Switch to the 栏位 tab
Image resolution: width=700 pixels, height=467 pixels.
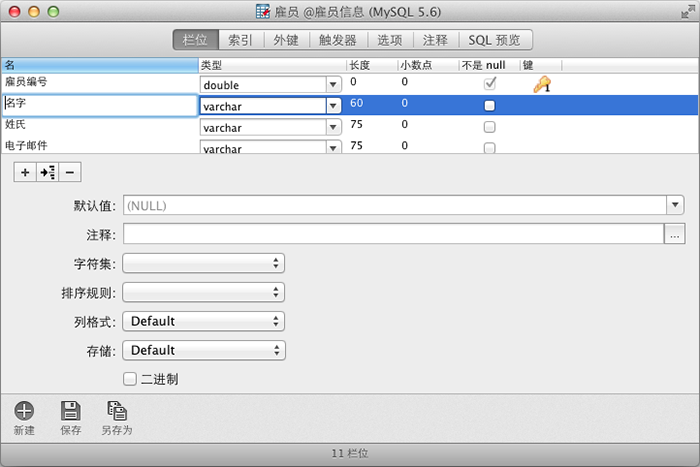[196, 40]
